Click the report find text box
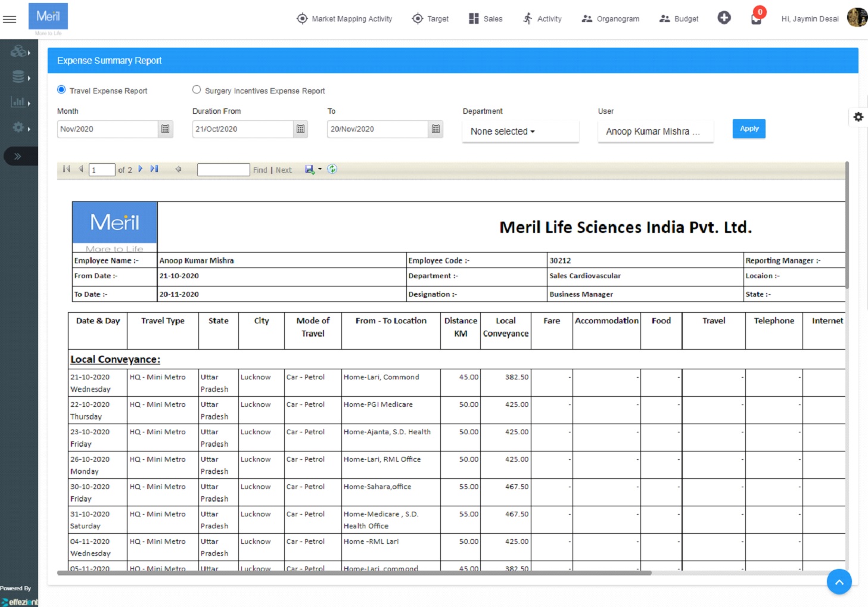The image size is (868, 607). [x=223, y=170]
